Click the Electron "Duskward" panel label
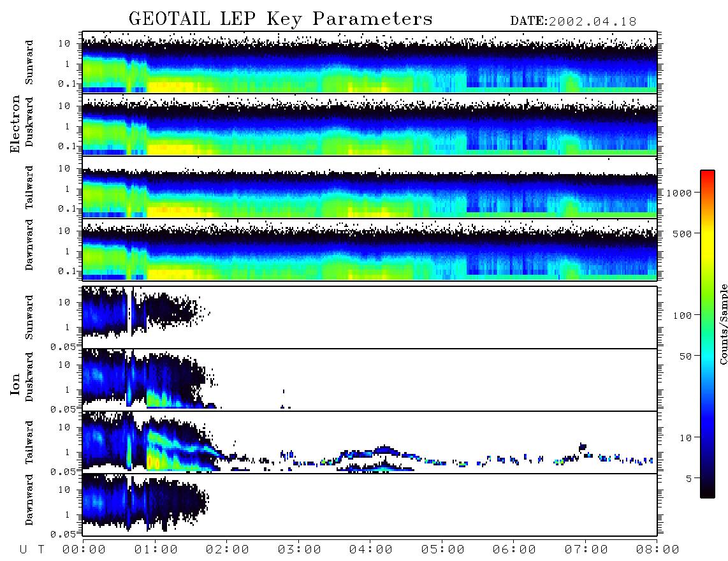 point(29,122)
